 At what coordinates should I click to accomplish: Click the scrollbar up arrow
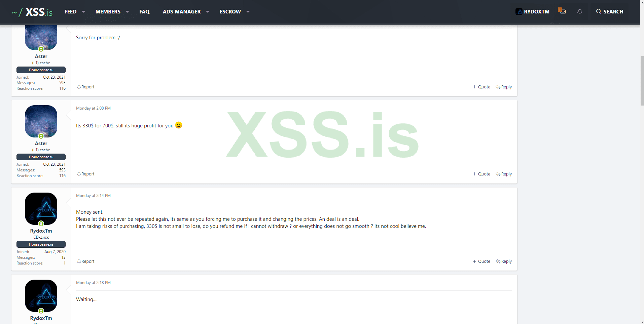pos(642,2)
